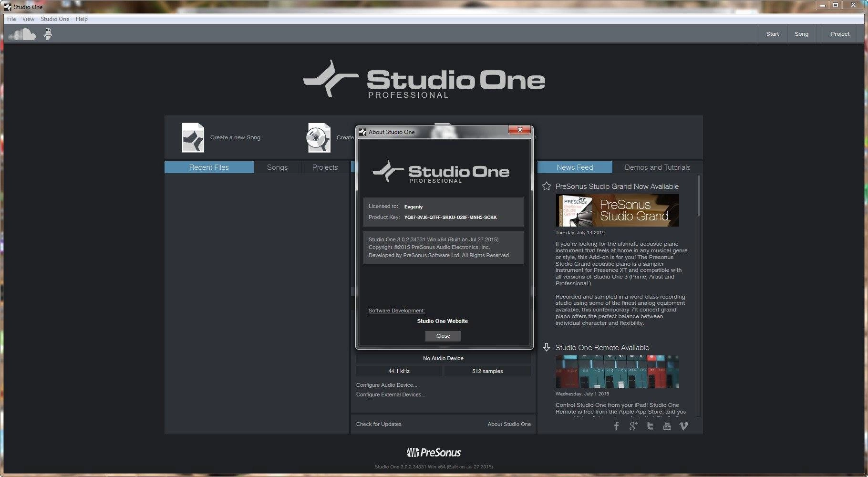Minimize the Studio One main window
The height and width of the screenshot is (477, 868).
click(x=824, y=5)
